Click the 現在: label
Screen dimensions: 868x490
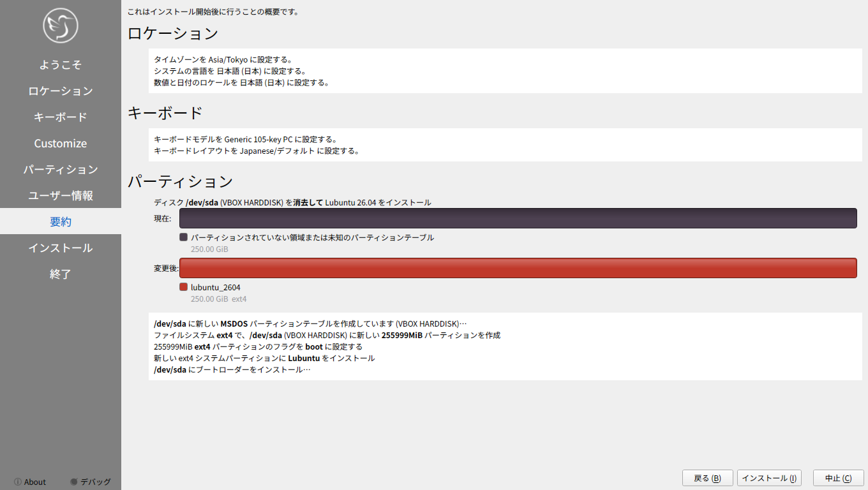coord(163,218)
